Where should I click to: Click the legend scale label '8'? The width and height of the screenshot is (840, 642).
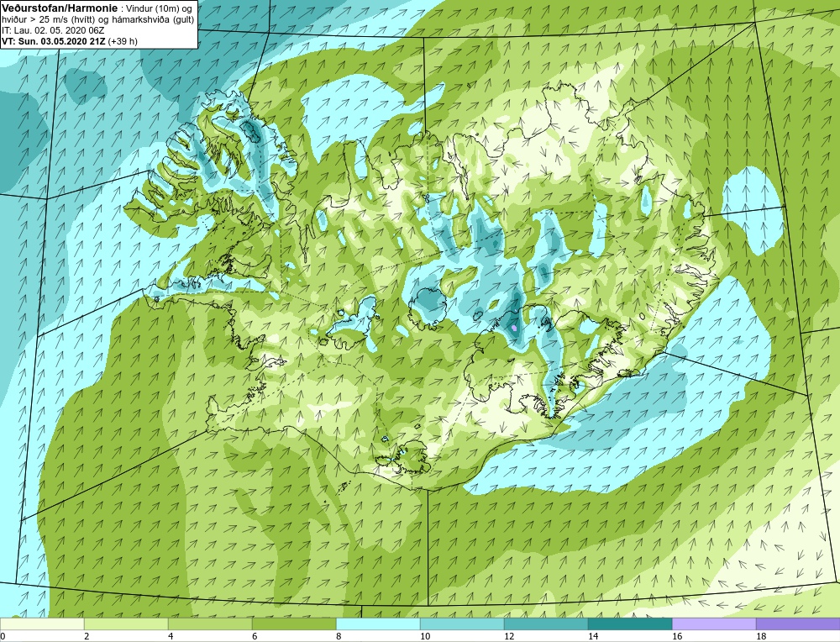[339, 636]
